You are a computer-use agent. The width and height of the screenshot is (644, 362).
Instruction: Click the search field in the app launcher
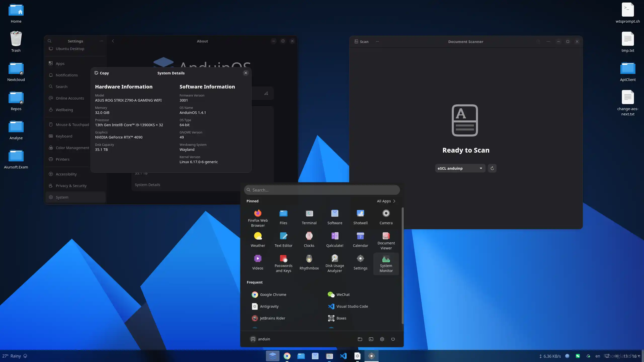(x=321, y=190)
